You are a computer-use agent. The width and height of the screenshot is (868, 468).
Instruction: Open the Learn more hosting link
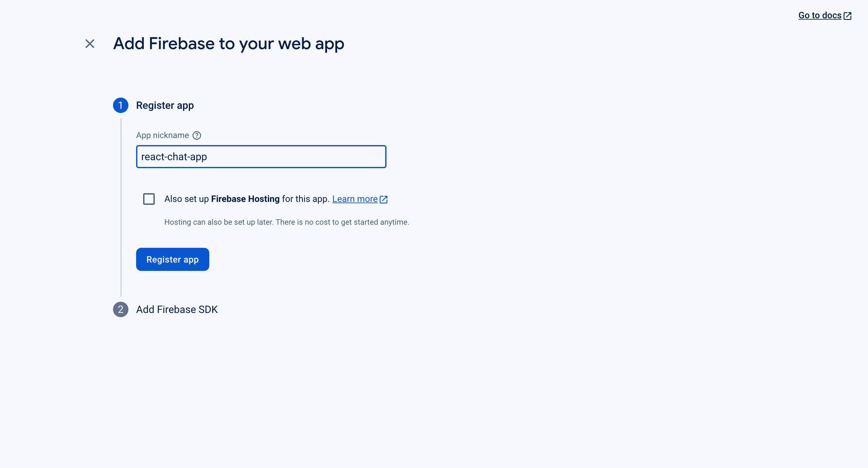(x=354, y=199)
